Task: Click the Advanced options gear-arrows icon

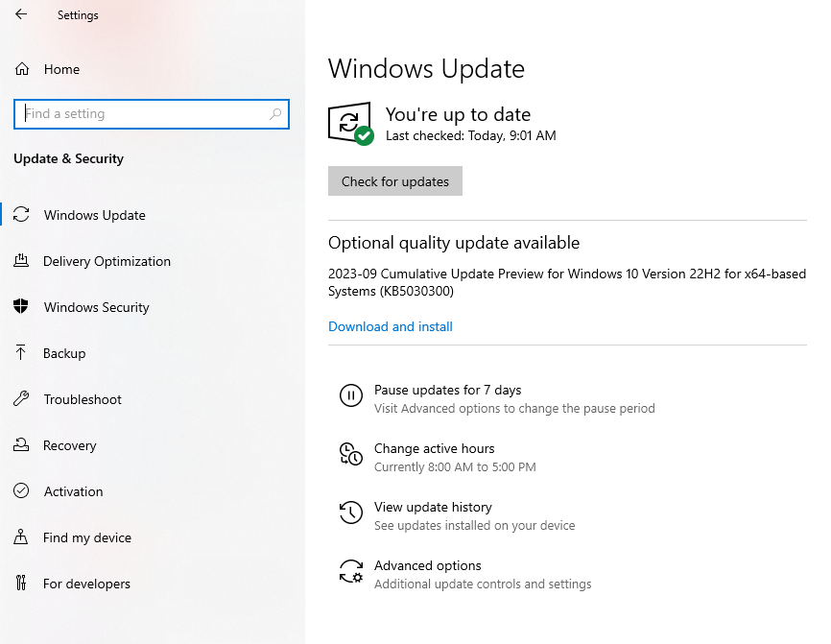Action: pyautogui.click(x=351, y=571)
